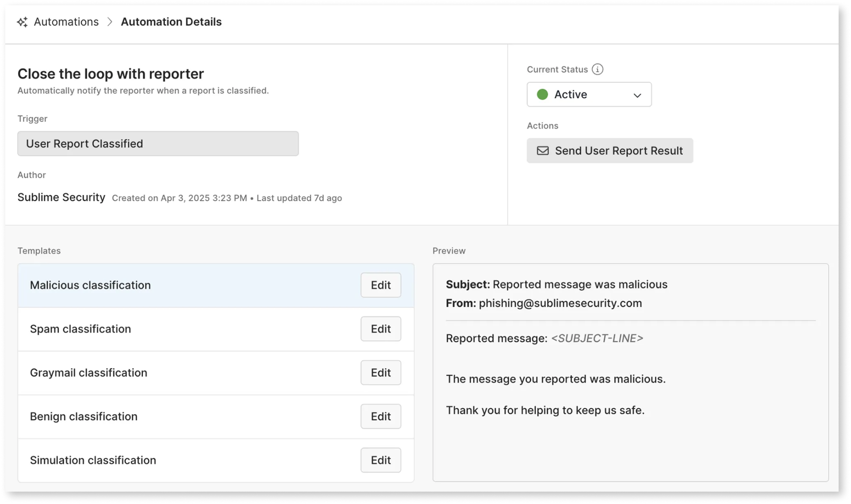Click the Current Status info icon
This screenshot has height=504, width=851.
click(597, 69)
